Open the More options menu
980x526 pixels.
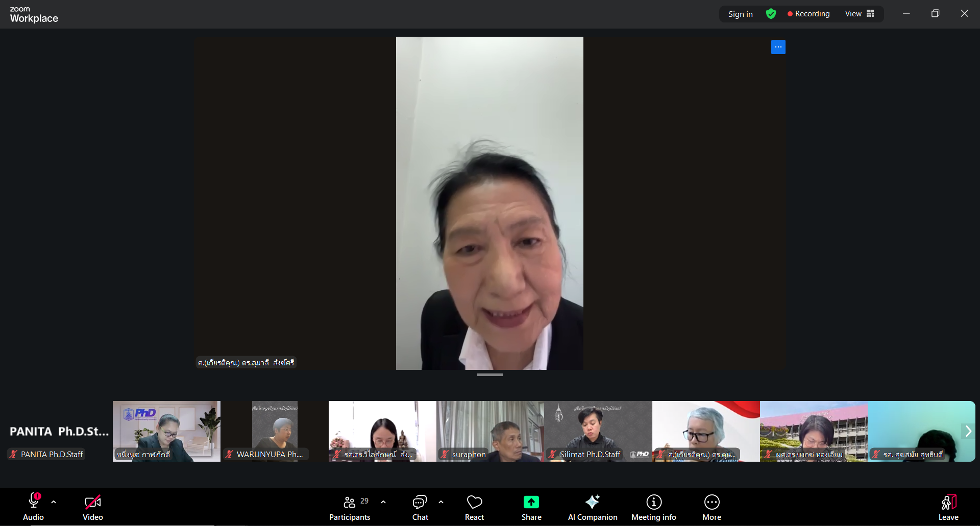click(712, 508)
